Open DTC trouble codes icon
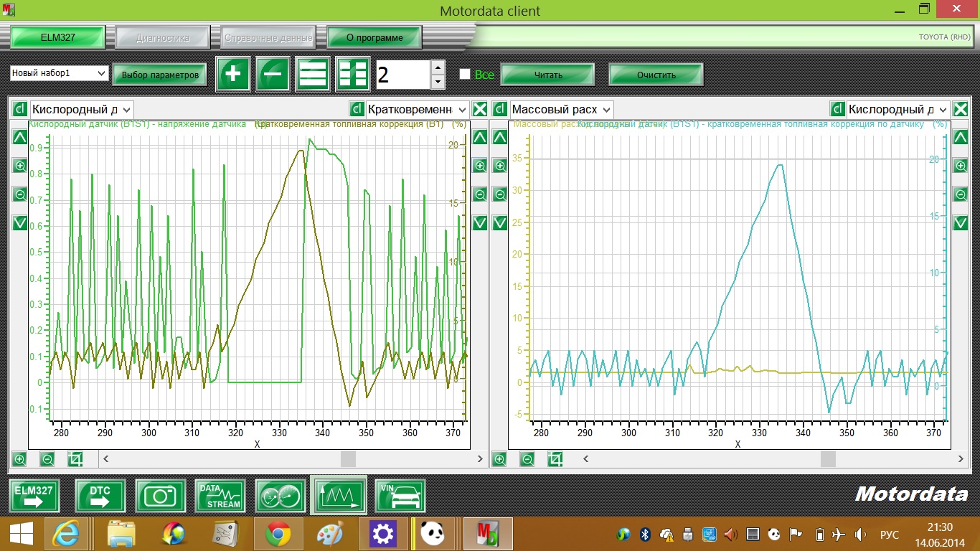 (100, 496)
